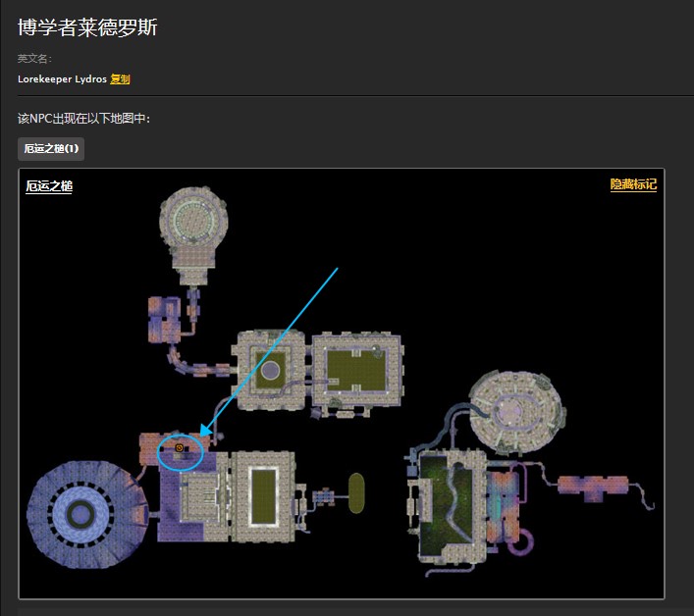Image resolution: width=694 pixels, height=616 pixels.
Task: Select the 厄运之槌(1) map tab
Action: 51,149
